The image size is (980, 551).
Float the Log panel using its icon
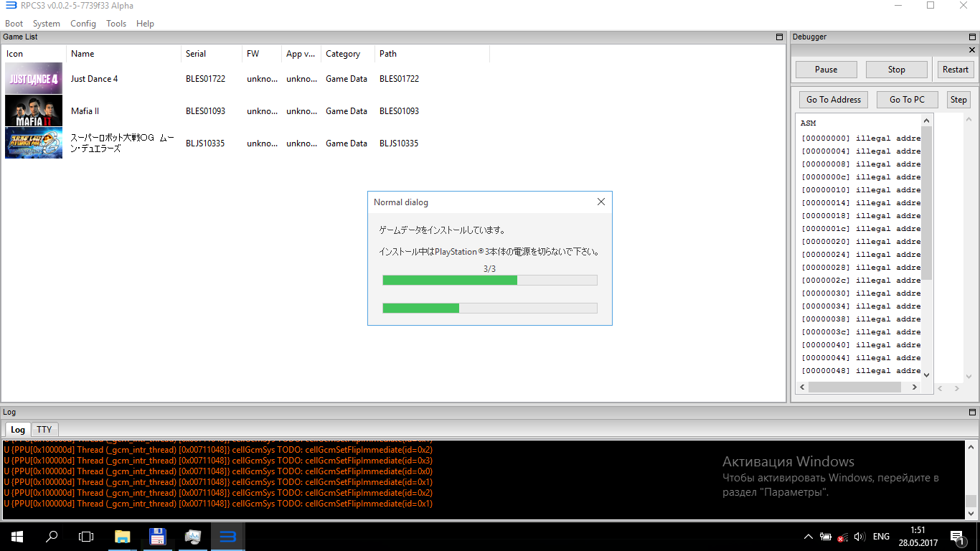pyautogui.click(x=973, y=413)
